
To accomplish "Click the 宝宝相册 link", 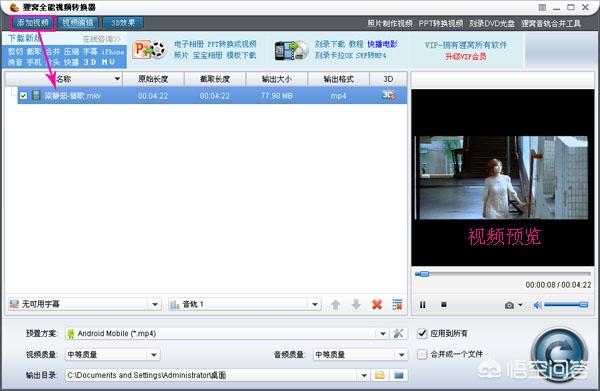I will click(207, 55).
